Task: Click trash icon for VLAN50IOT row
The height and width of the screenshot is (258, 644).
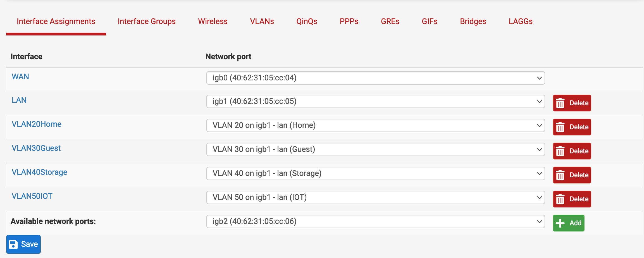Action: 560,199
